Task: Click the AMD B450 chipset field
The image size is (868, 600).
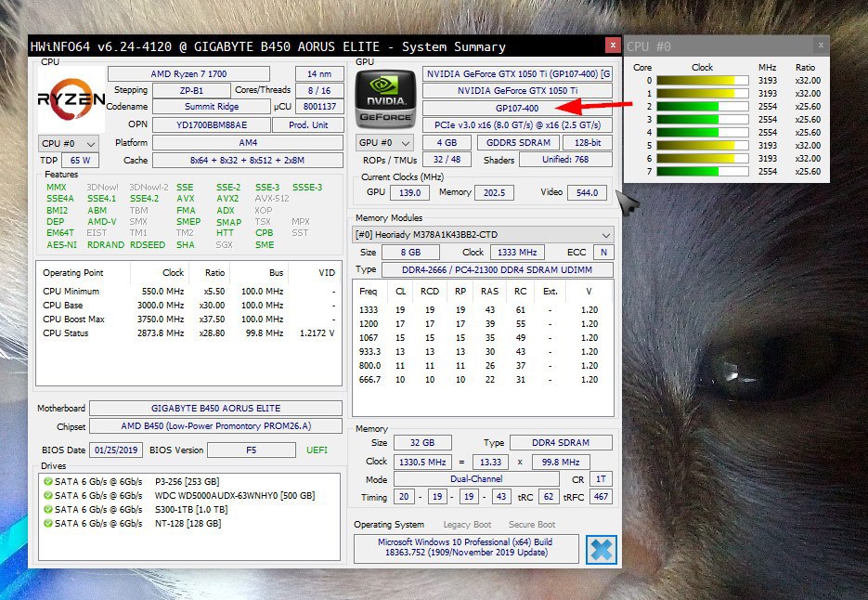Action: tap(216, 426)
